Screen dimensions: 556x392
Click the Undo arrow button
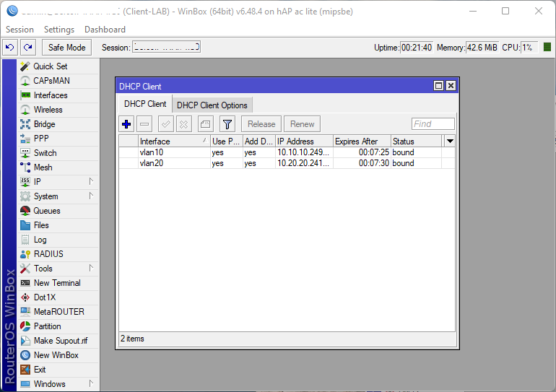point(10,47)
